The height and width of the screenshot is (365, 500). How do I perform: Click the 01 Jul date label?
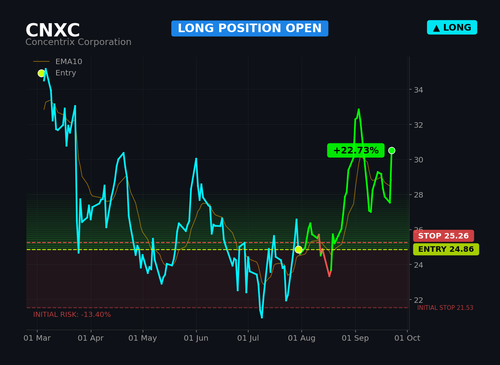point(248,338)
